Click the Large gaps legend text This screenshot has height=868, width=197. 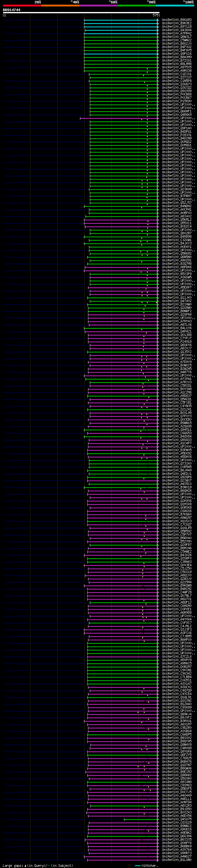(x=38, y=865)
